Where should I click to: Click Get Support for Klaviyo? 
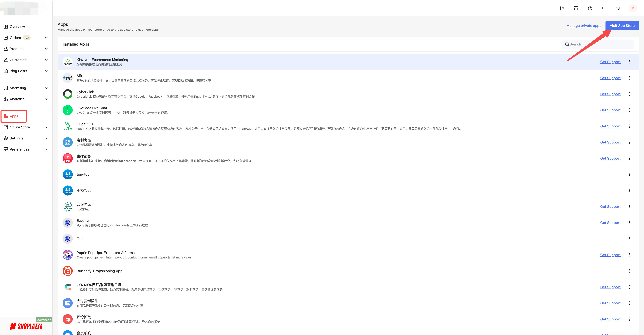coord(610,62)
